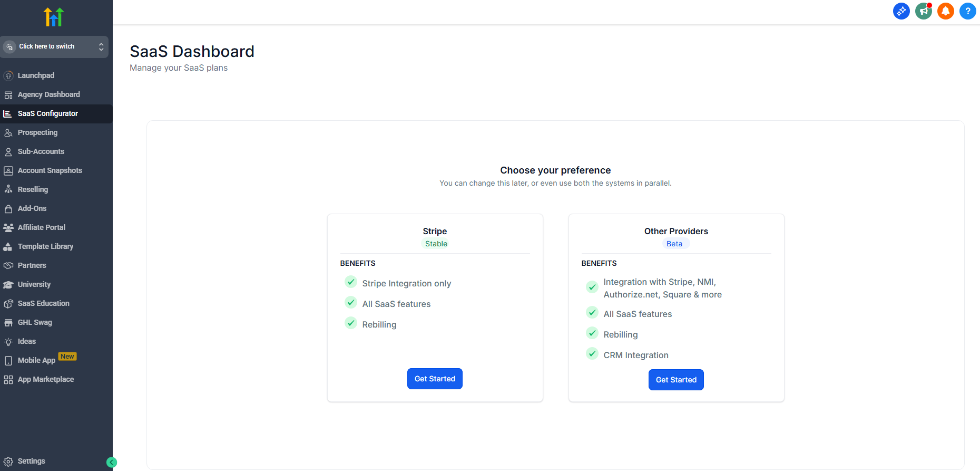Click the orange notifications bell icon
The width and height of the screenshot is (980, 471).
[945, 11]
